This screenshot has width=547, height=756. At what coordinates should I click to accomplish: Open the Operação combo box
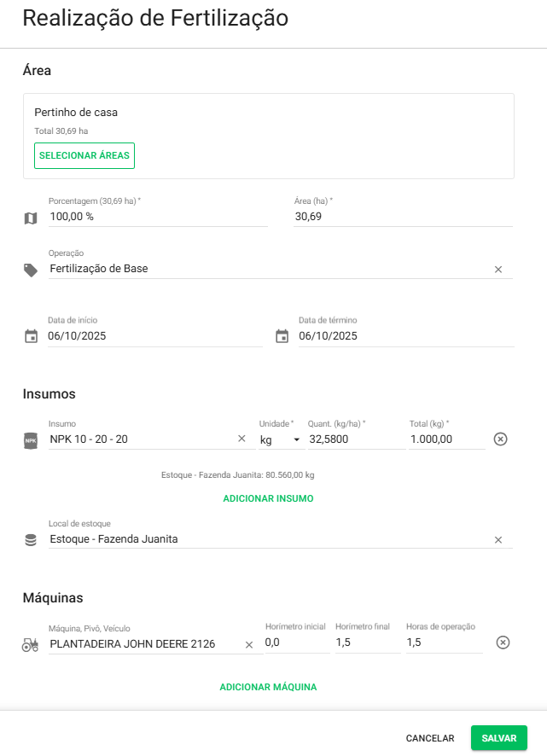pos(265,269)
